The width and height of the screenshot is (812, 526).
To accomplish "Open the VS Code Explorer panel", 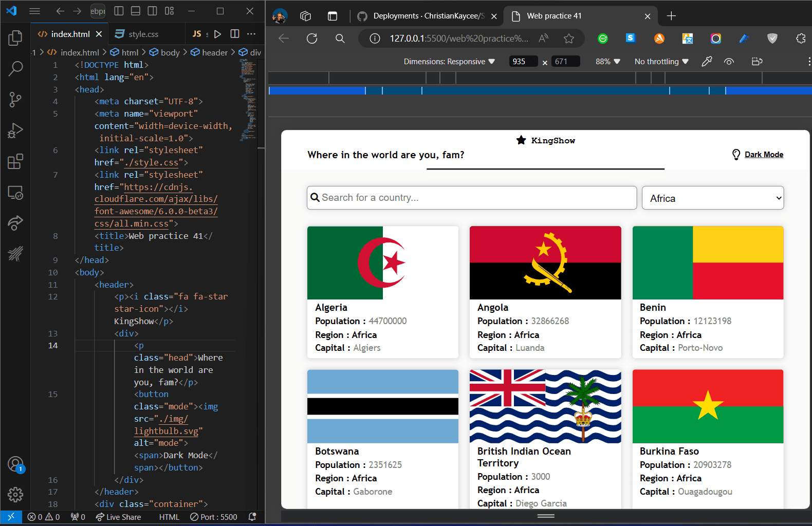I will (x=15, y=37).
